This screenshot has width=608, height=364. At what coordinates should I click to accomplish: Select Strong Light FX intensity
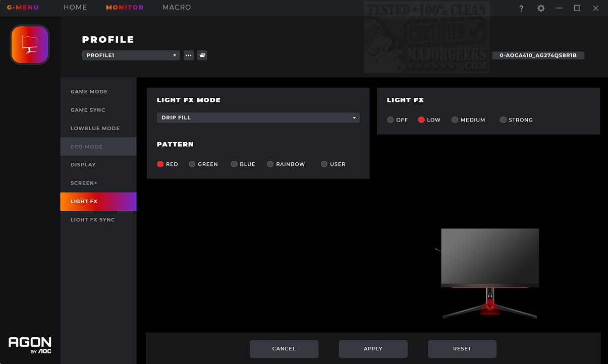(503, 120)
